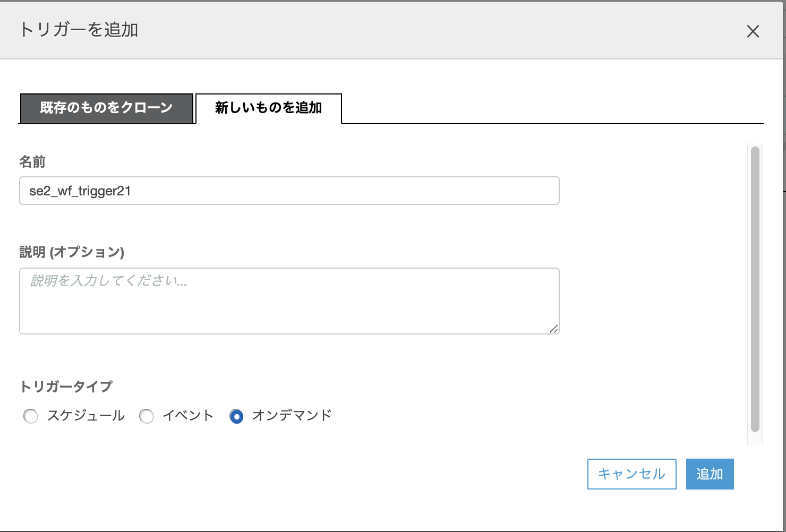The image size is (786, 532).
Task: Select the スケジュール trigger type
Action: coord(30,416)
